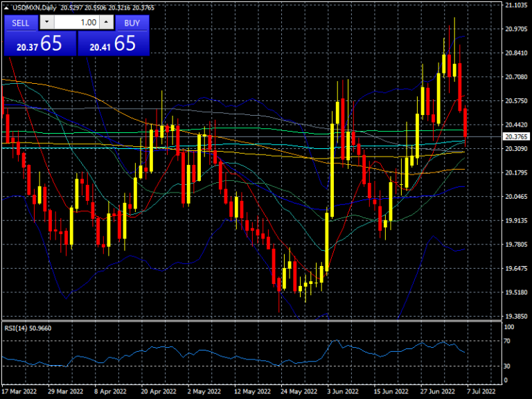Image resolution: width=532 pixels, height=399 pixels.
Task: Click the BUY button
Action: click(x=132, y=22)
